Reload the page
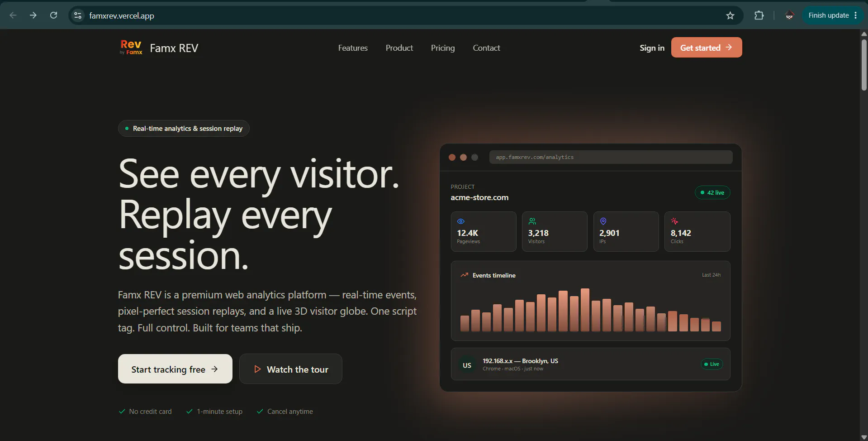 pyautogui.click(x=53, y=15)
